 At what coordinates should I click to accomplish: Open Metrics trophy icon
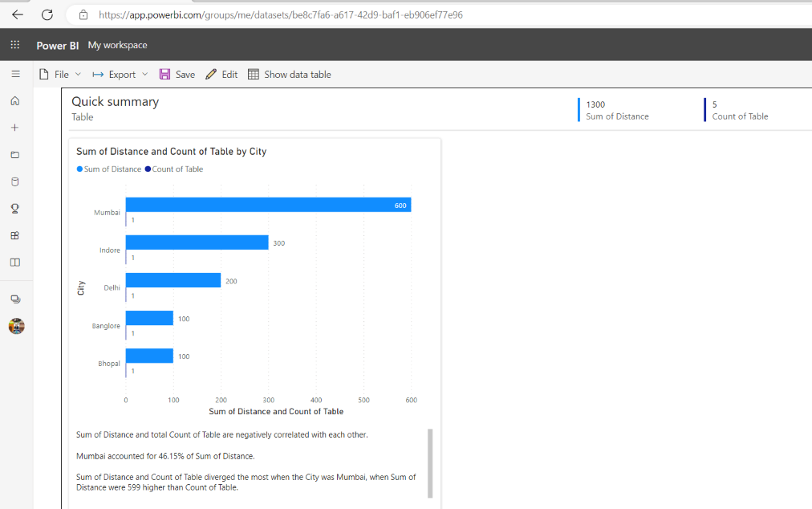15,209
